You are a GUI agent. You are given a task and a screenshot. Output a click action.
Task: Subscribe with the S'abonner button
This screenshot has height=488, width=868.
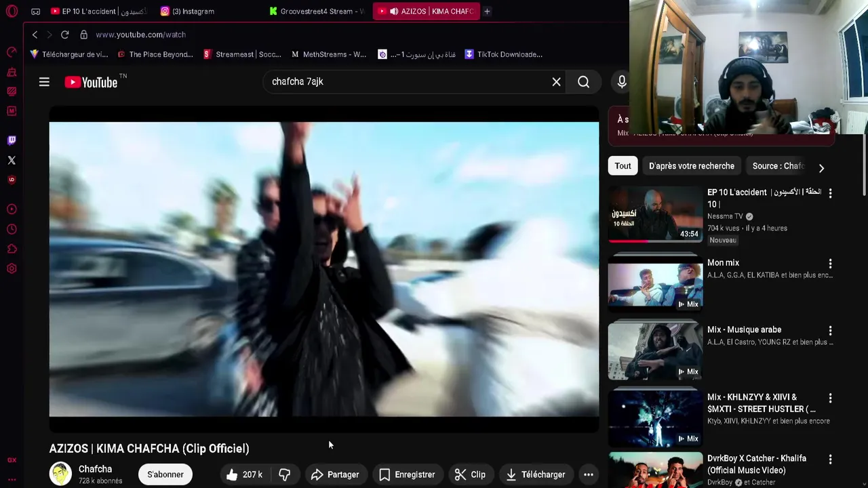(165, 474)
